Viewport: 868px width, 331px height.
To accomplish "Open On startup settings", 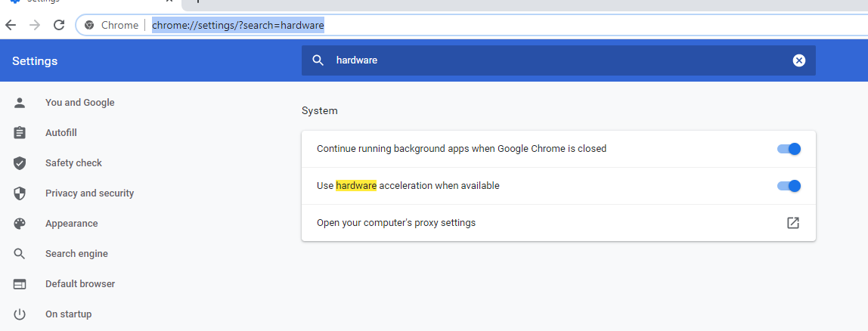I will [69, 314].
